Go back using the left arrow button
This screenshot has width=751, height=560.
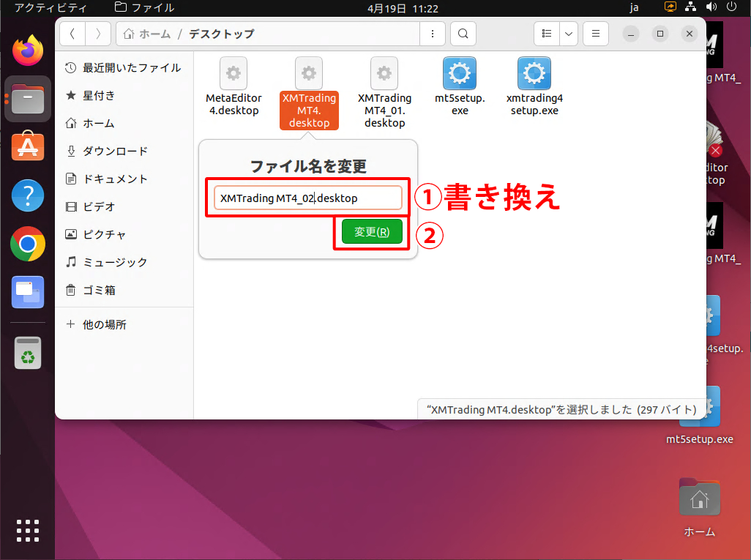(72, 34)
